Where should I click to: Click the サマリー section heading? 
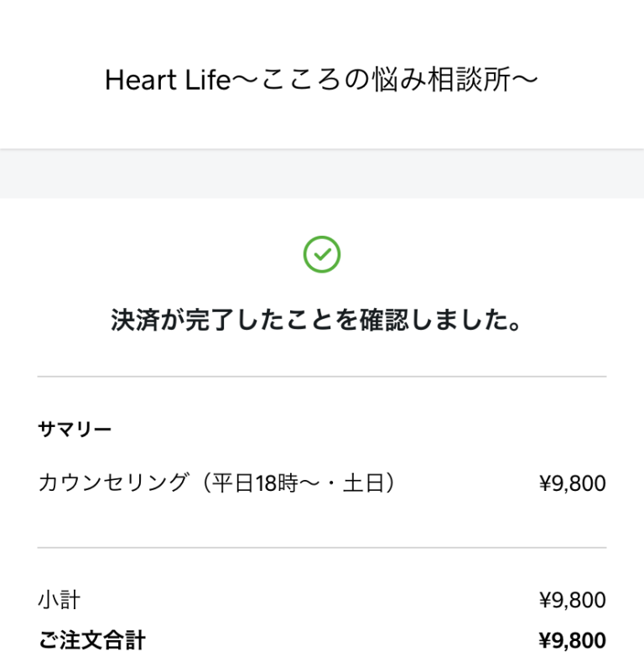point(75,430)
